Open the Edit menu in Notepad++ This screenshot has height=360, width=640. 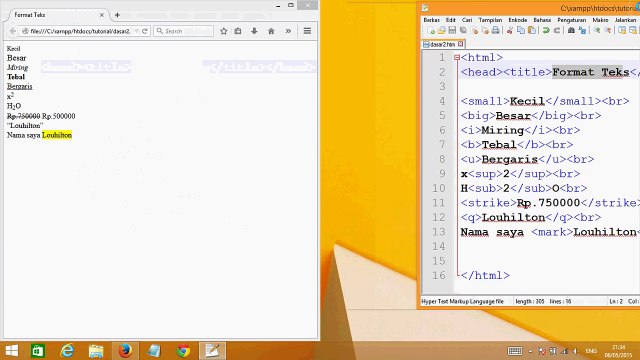(x=450, y=20)
